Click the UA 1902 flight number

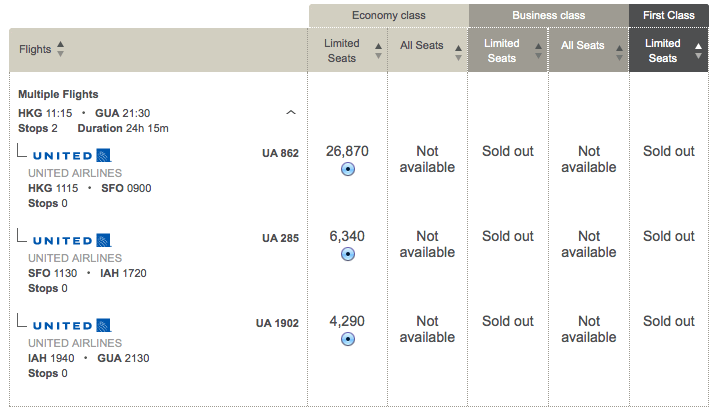pyautogui.click(x=277, y=323)
